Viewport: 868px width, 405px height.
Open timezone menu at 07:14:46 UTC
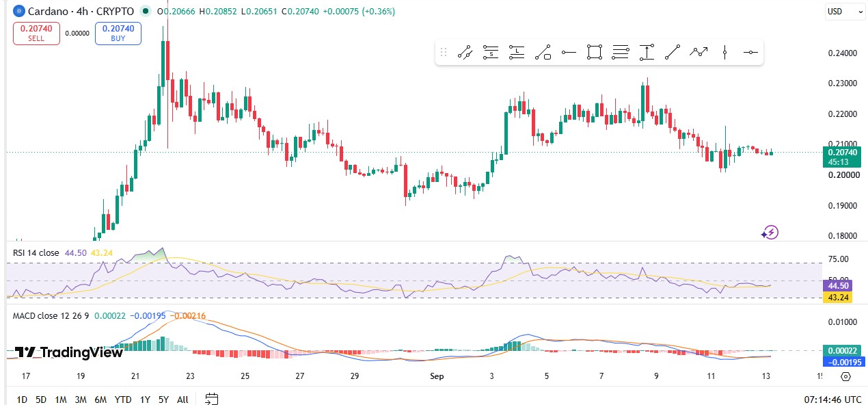click(x=833, y=400)
